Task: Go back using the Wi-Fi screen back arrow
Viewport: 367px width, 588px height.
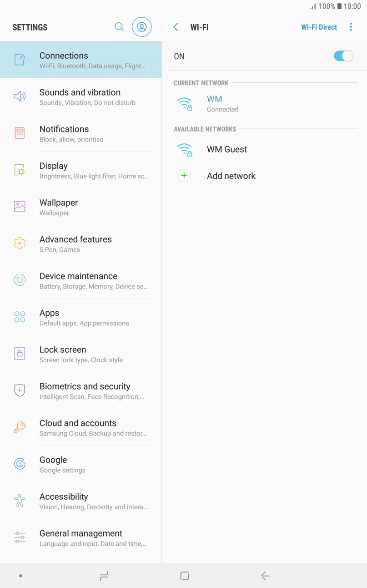Action: coord(176,27)
